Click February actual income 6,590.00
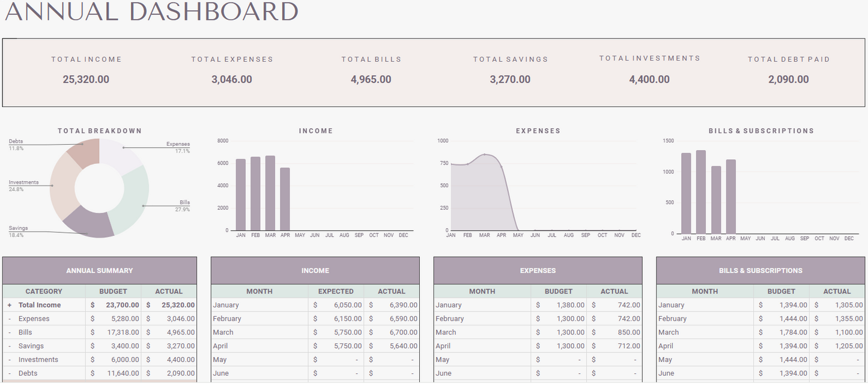 [x=392, y=319]
